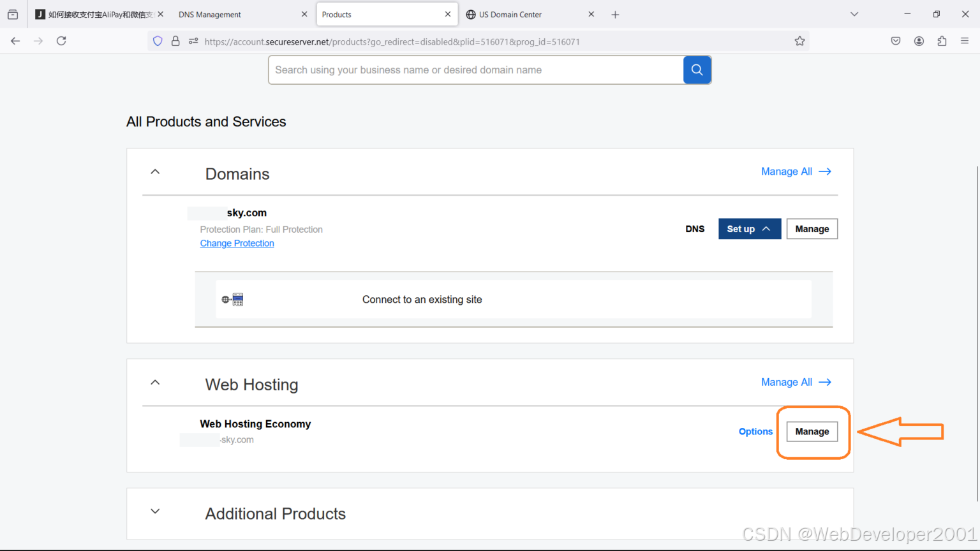Viewport: 980px width, 551px height.
Task: Click the browser address bar URL
Action: click(392, 42)
